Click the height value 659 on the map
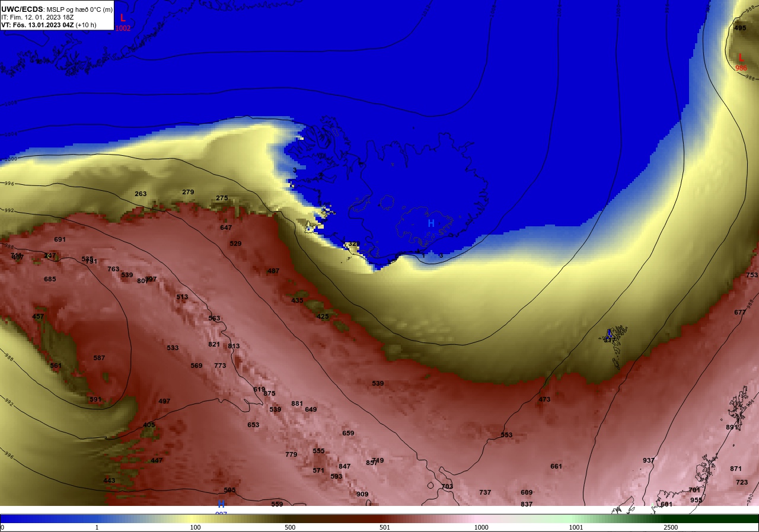Image resolution: width=759 pixels, height=532 pixels. 348,434
